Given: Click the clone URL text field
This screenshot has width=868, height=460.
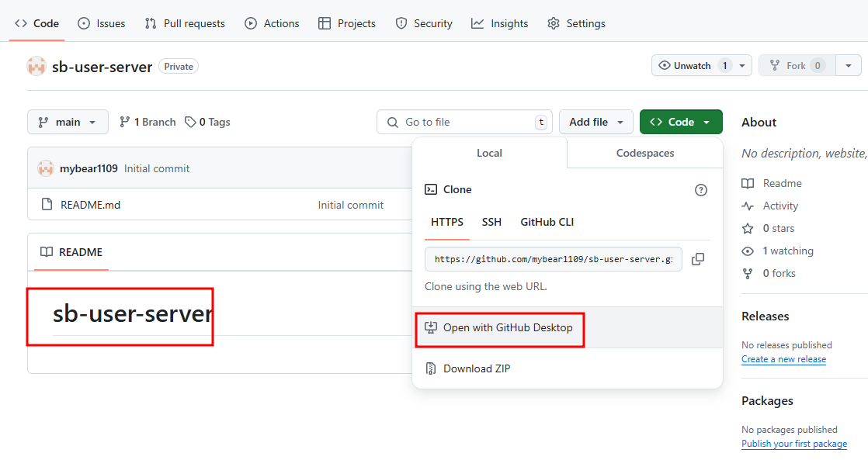Looking at the screenshot, I should click(x=554, y=259).
